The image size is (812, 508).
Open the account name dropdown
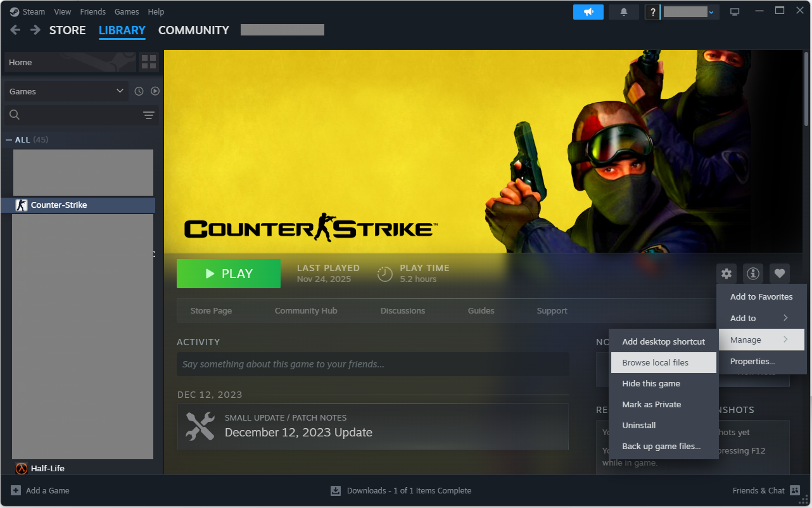click(690, 12)
